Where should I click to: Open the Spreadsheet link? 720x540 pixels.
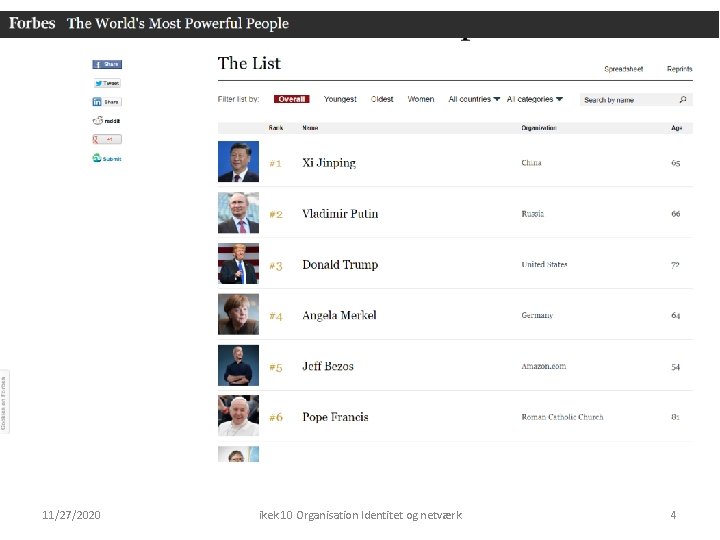coord(624,69)
